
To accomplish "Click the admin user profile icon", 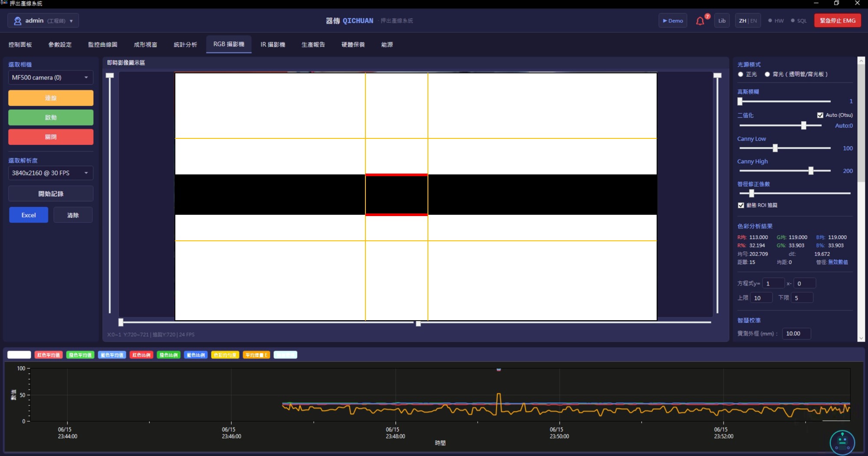I will tap(17, 21).
